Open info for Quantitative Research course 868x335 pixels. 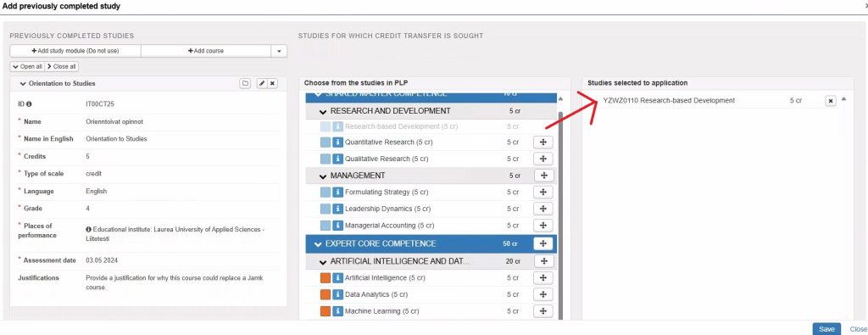337,142
